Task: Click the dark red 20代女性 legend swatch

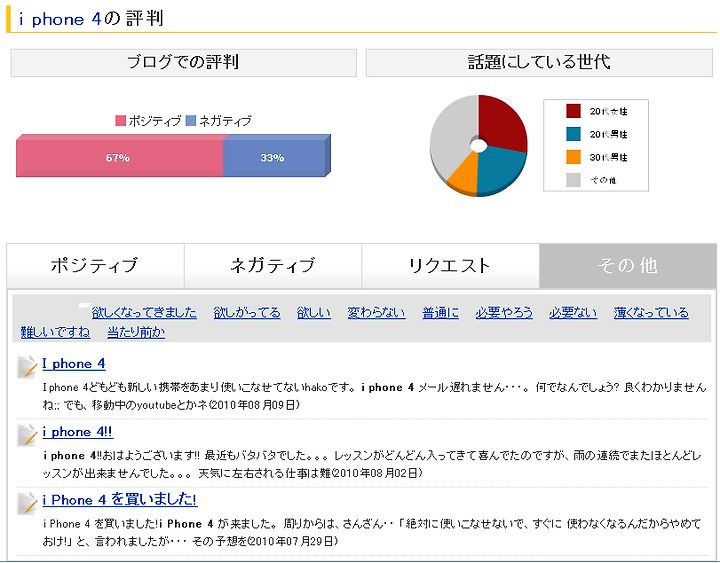Action: (x=573, y=111)
